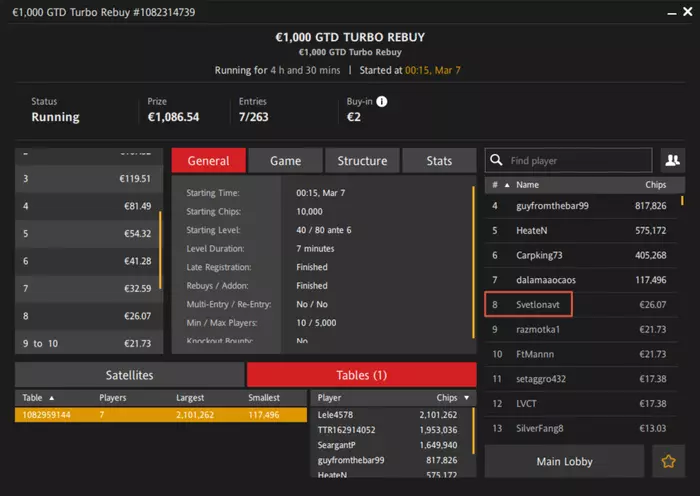
Task: Close the tournament lobby window
Action: (x=688, y=12)
